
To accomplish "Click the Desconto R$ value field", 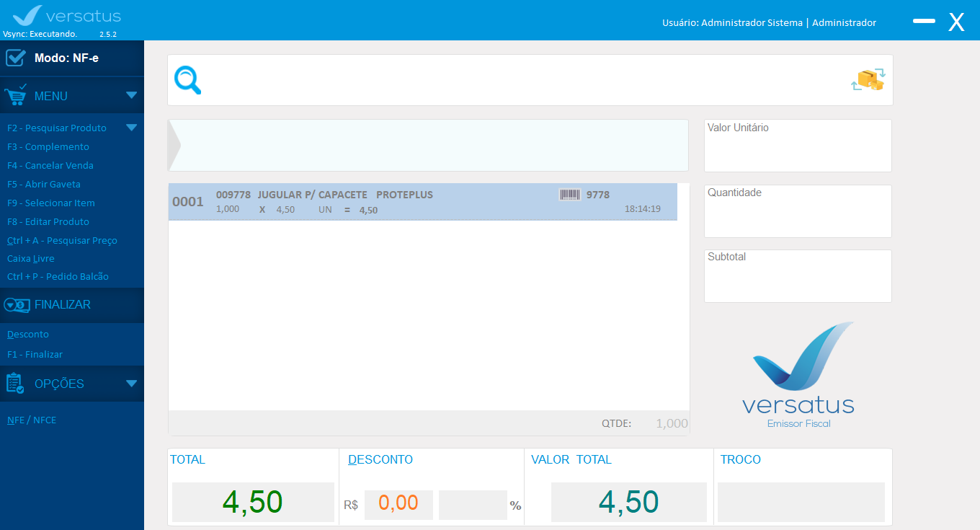I will coord(398,504).
